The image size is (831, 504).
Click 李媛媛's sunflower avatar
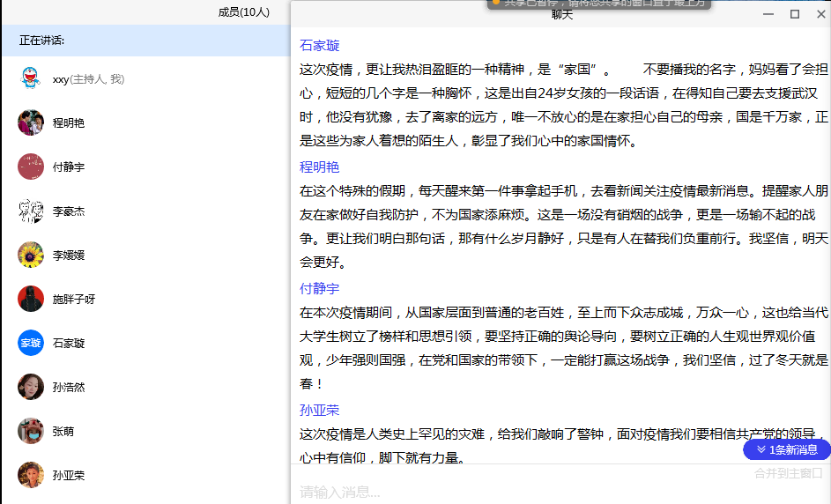[x=31, y=255]
